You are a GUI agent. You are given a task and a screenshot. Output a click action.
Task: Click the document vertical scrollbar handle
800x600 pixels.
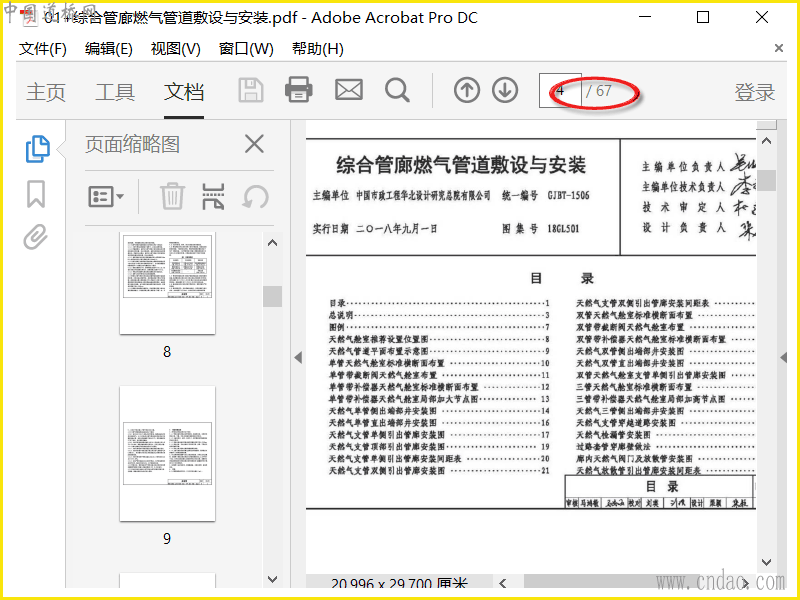[766, 180]
